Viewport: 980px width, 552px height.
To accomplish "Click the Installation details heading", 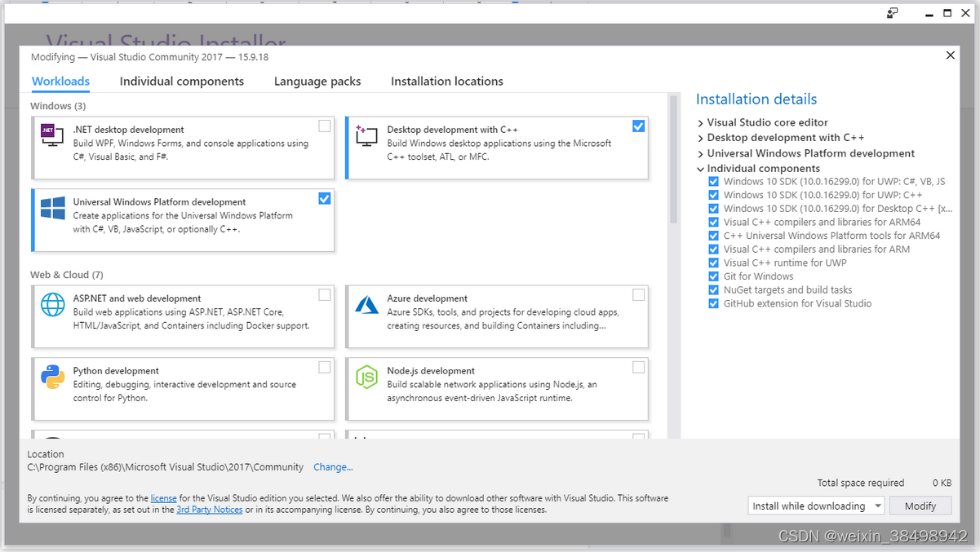I will (756, 99).
